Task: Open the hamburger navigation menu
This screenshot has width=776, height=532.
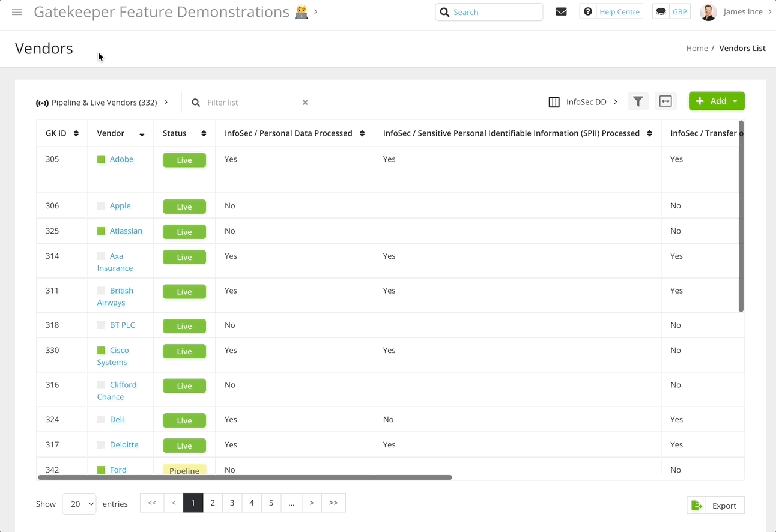Action: coord(17,11)
